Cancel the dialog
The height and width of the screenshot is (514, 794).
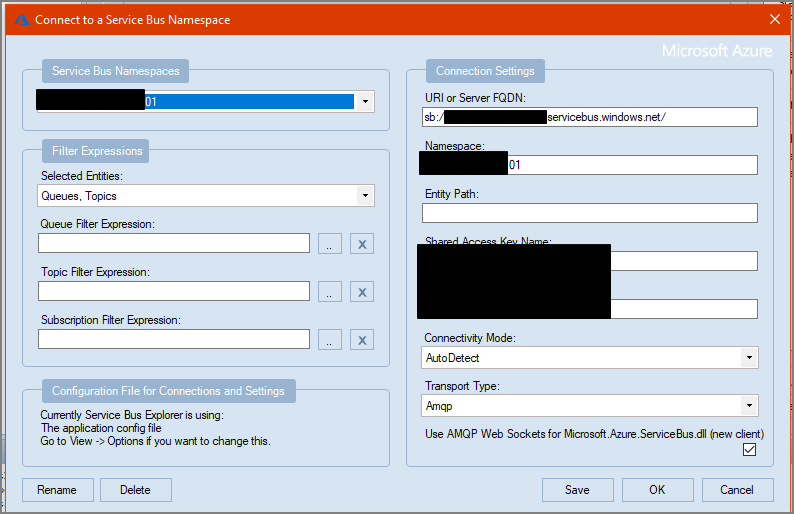(738, 490)
